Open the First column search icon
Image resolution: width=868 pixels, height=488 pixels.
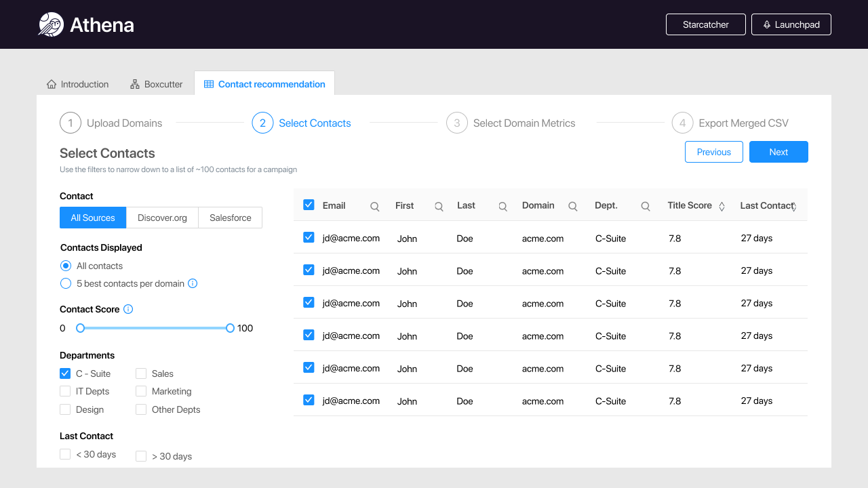pos(439,207)
